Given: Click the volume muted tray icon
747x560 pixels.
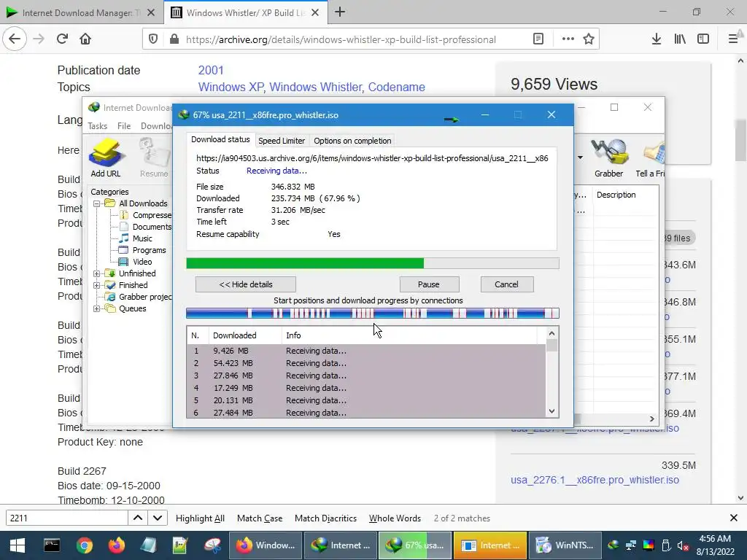Looking at the screenshot, I should [x=682, y=545].
